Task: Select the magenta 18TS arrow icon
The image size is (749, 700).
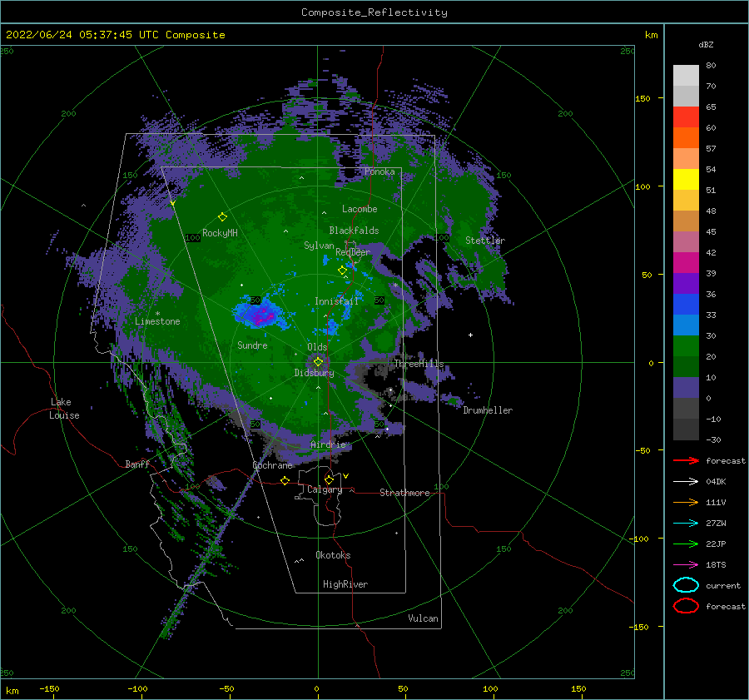Action: pyautogui.click(x=686, y=565)
